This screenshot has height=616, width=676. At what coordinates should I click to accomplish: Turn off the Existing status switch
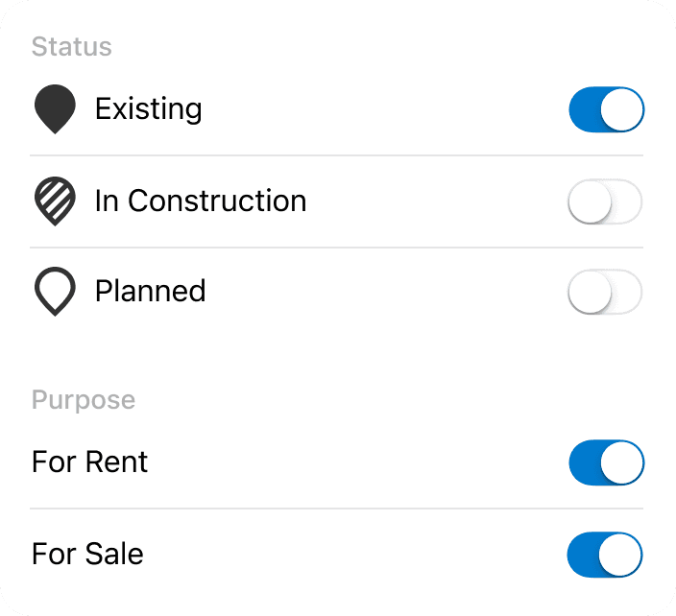coord(606,109)
